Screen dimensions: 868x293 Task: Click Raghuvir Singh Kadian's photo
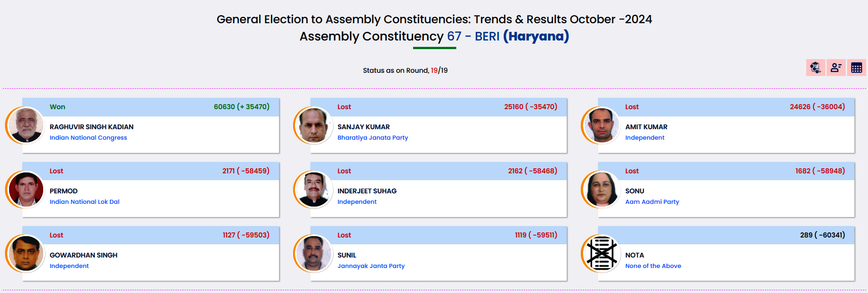click(x=26, y=125)
